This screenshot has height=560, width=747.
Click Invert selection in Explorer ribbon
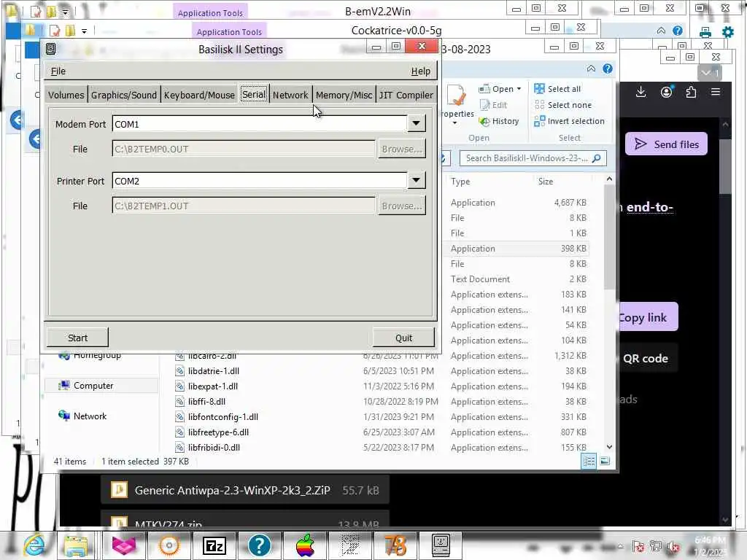(569, 121)
